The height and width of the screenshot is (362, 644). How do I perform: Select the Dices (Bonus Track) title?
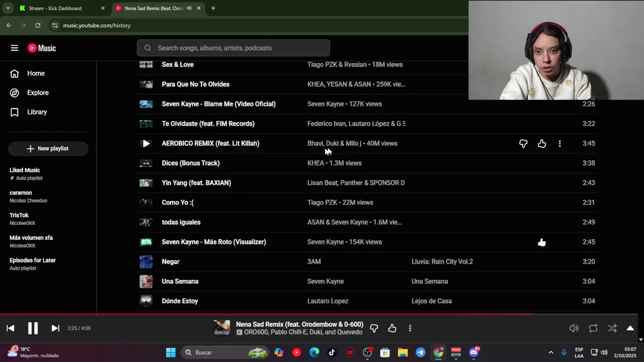pyautogui.click(x=191, y=163)
